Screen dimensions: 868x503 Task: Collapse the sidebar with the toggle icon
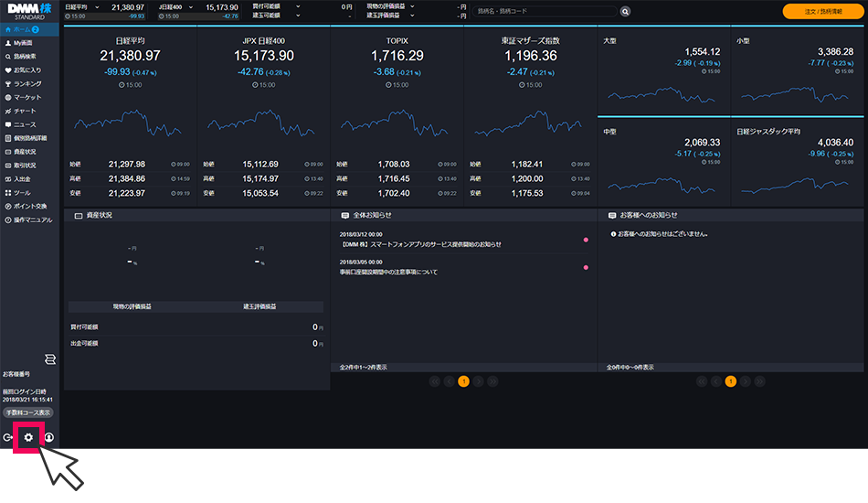pos(49,358)
